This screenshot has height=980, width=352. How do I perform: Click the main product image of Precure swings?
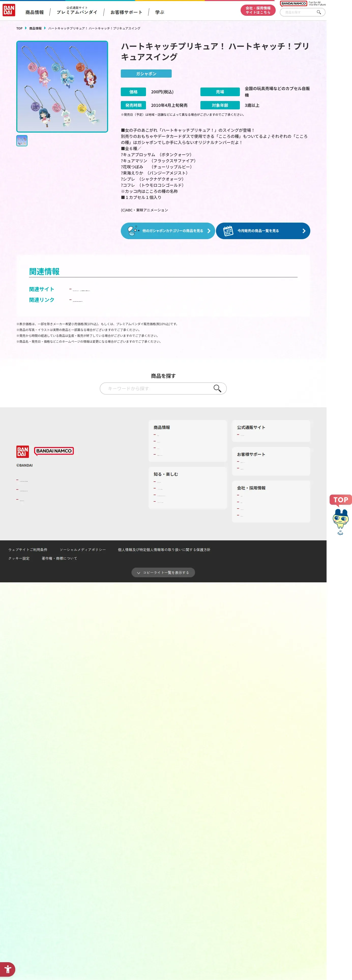(62, 87)
